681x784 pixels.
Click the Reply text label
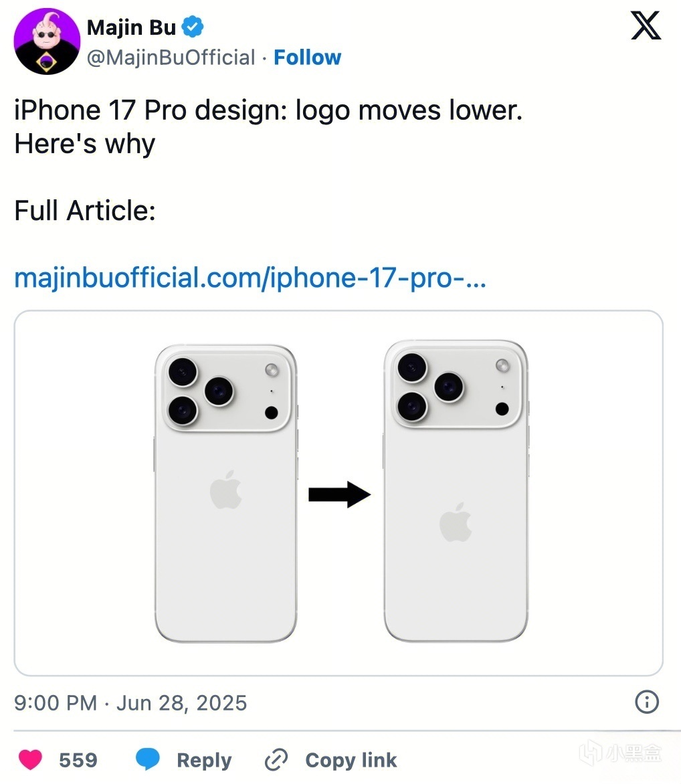(204, 760)
